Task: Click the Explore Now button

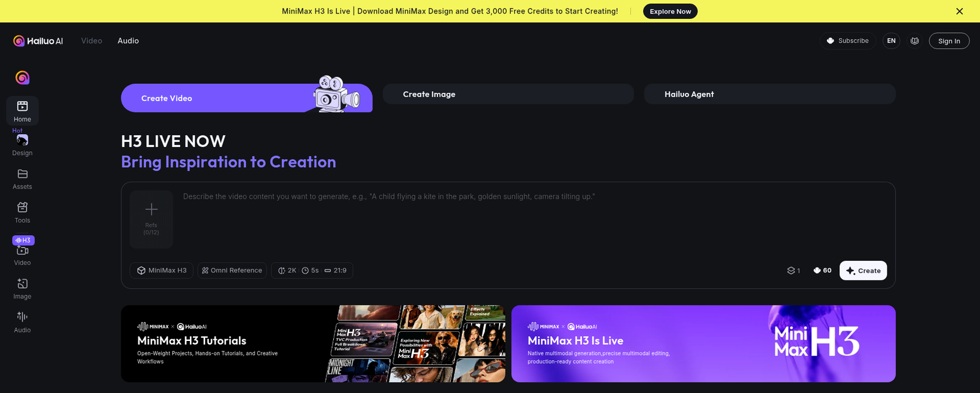Action: coord(670,11)
